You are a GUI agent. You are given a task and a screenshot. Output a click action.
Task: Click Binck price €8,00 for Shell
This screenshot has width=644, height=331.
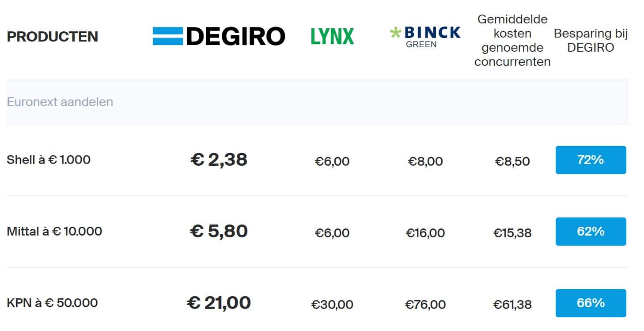pyautogui.click(x=425, y=161)
